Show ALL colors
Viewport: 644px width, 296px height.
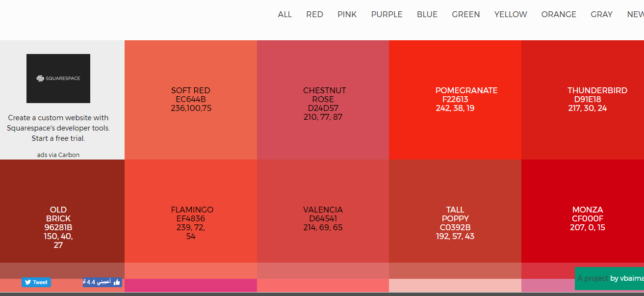pyautogui.click(x=284, y=14)
